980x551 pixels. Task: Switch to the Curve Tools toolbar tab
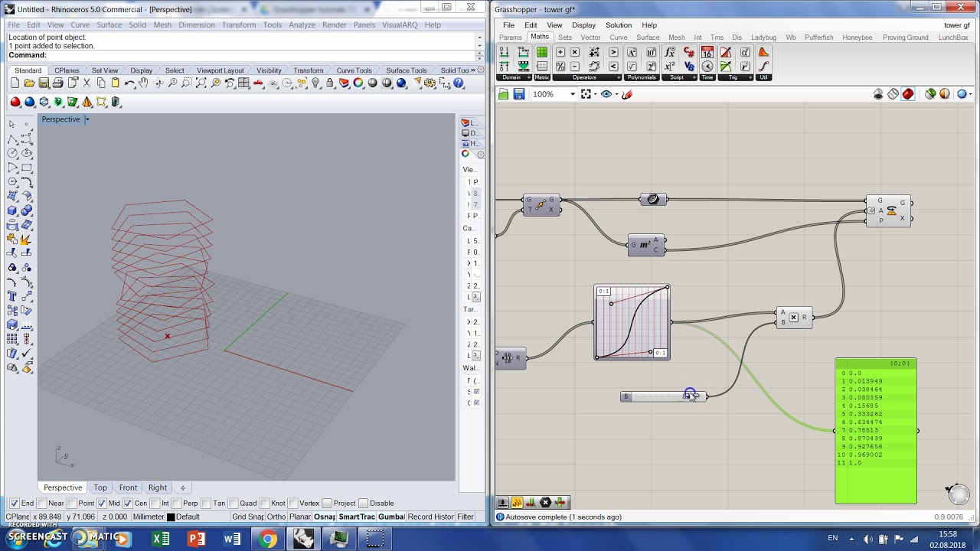tap(354, 70)
